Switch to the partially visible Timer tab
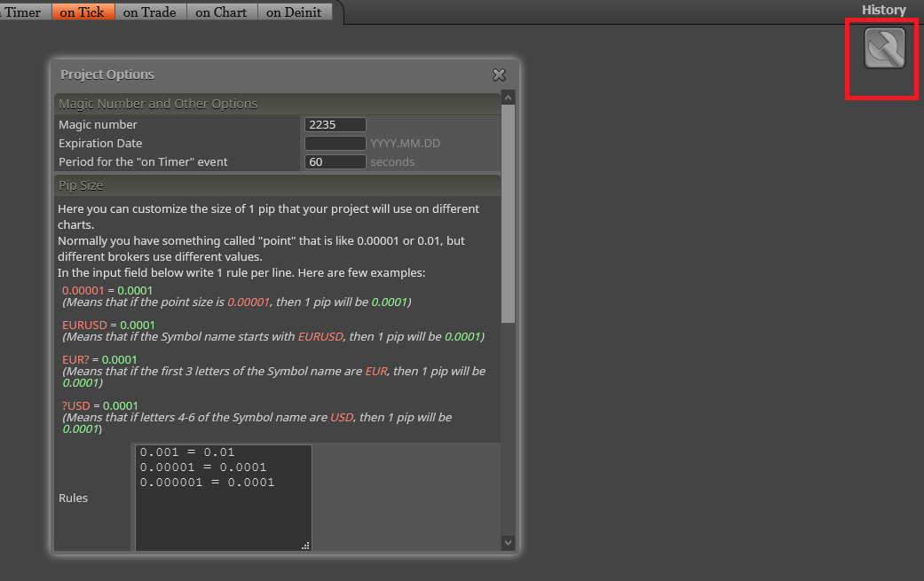Image resolution: width=924 pixels, height=581 pixels. (24, 12)
